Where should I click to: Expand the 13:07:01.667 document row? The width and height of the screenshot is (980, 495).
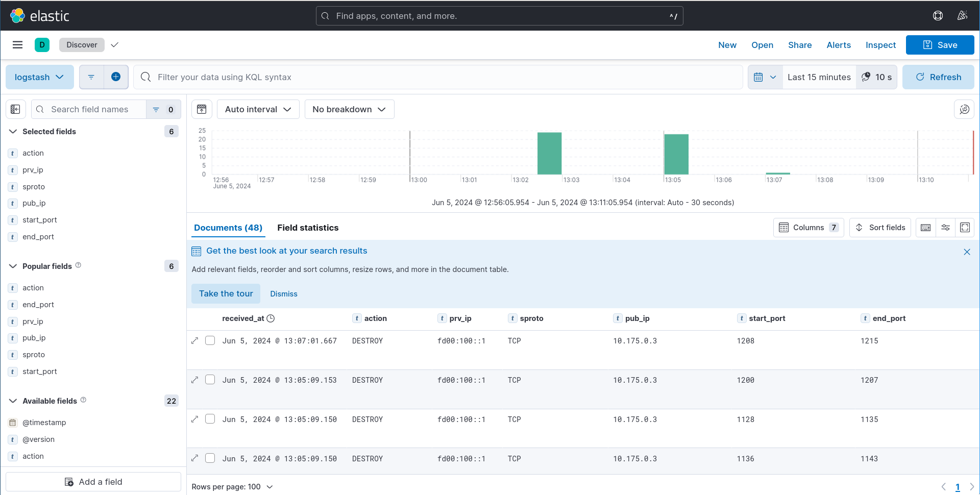coord(194,340)
